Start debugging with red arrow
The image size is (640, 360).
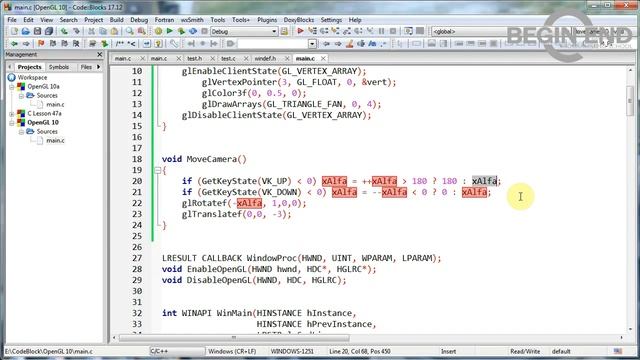pyautogui.click(x=300, y=31)
